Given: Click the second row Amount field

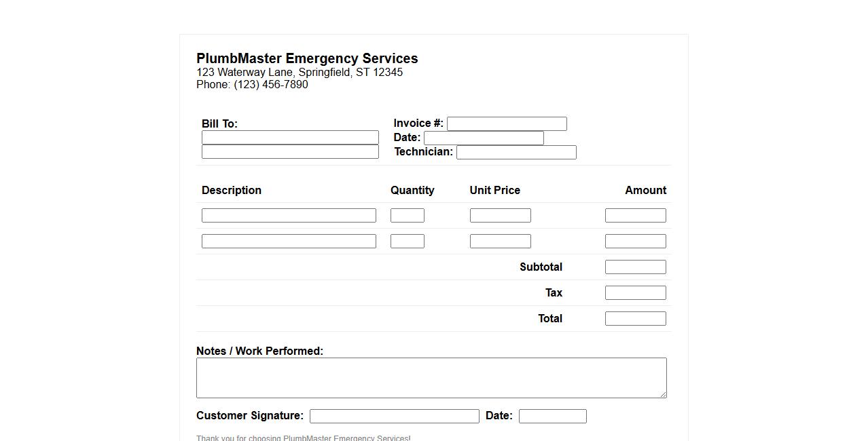Looking at the screenshot, I should tap(636, 241).
